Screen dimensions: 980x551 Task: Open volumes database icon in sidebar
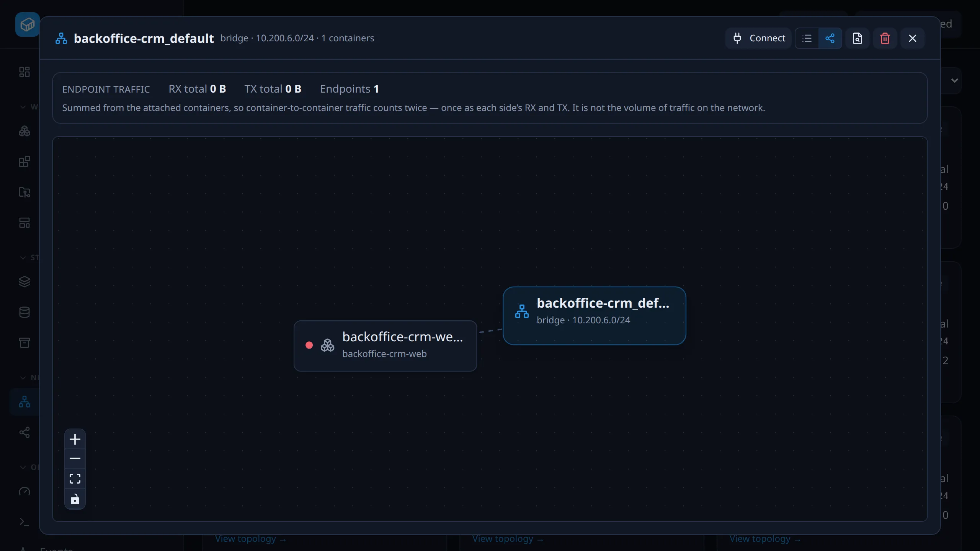tap(24, 312)
